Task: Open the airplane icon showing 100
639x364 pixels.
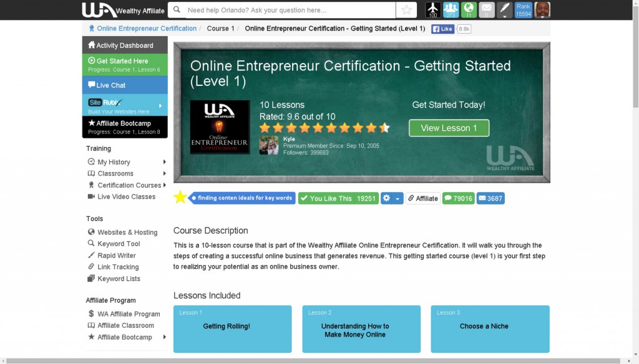Action: point(433,10)
